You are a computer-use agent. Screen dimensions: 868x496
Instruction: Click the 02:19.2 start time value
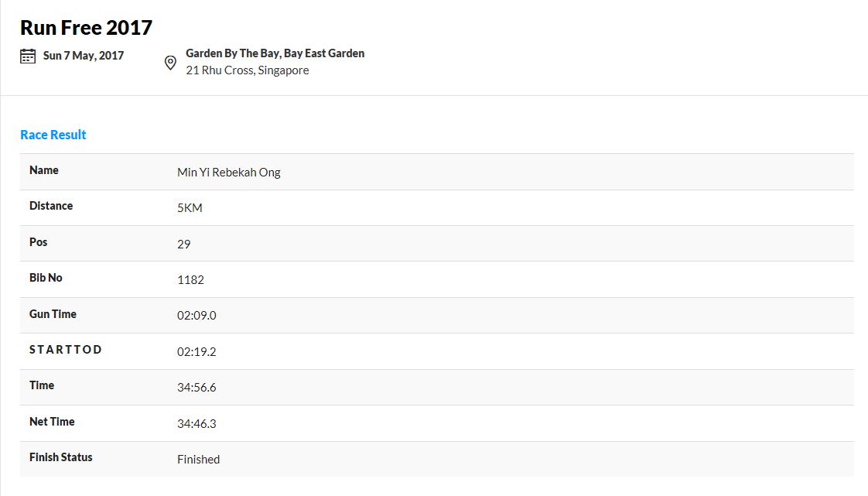coord(196,351)
